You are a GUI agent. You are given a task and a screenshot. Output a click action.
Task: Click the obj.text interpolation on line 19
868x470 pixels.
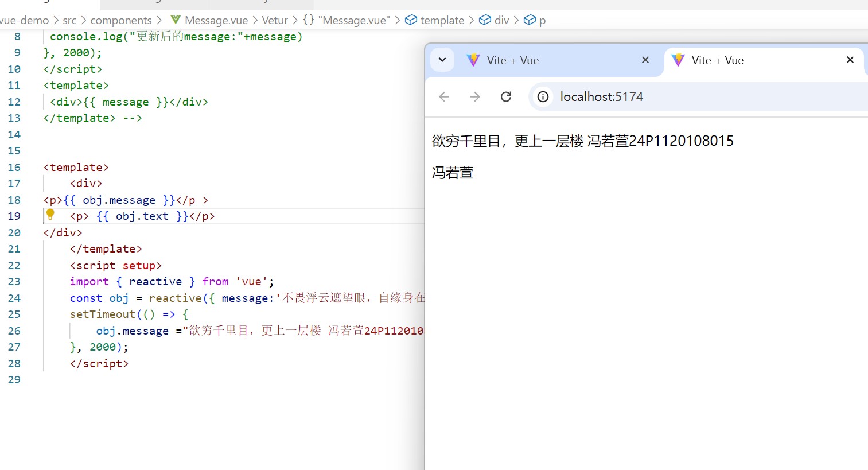(x=142, y=216)
